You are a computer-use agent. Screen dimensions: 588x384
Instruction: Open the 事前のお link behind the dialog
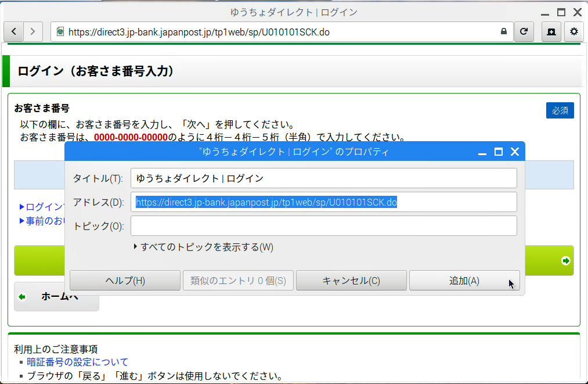44,221
